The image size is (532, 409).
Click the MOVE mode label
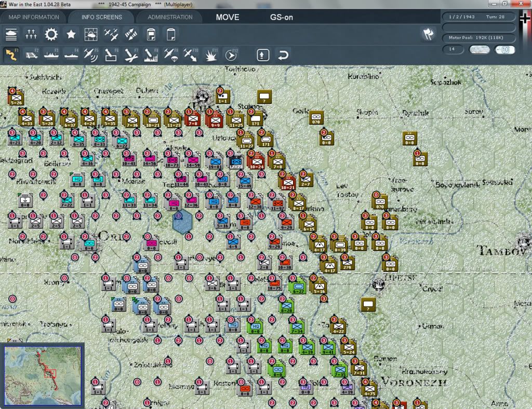coord(228,17)
